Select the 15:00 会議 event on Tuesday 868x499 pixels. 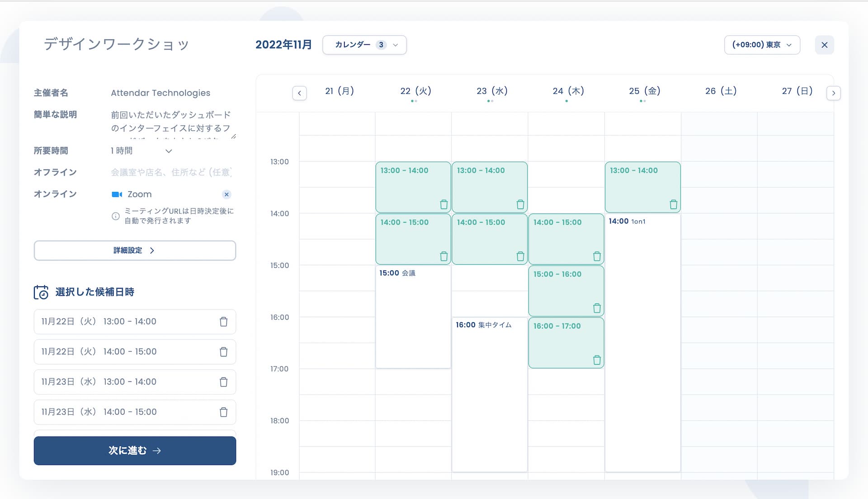(x=413, y=317)
